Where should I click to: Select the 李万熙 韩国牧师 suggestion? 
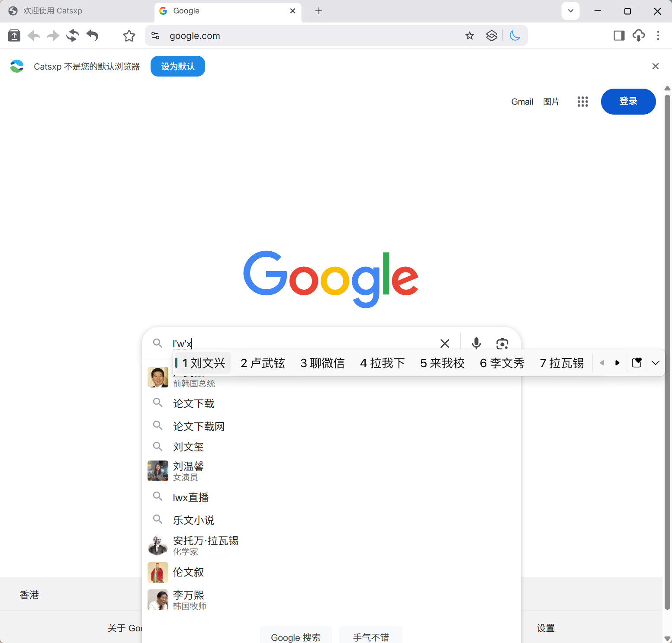331,600
